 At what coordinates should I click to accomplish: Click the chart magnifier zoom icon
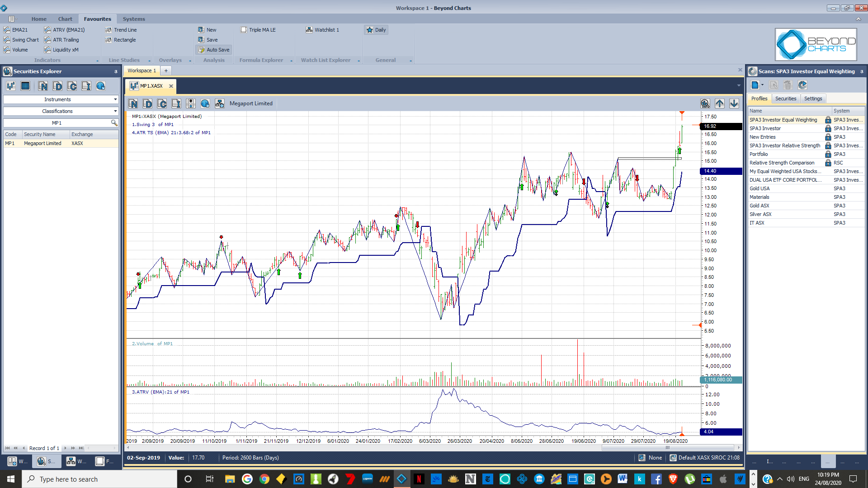(705, 103)
